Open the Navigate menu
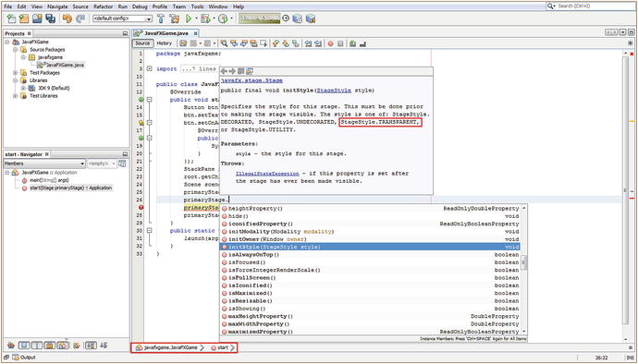This screenshot has height=364, width=638. coord(57,6)
